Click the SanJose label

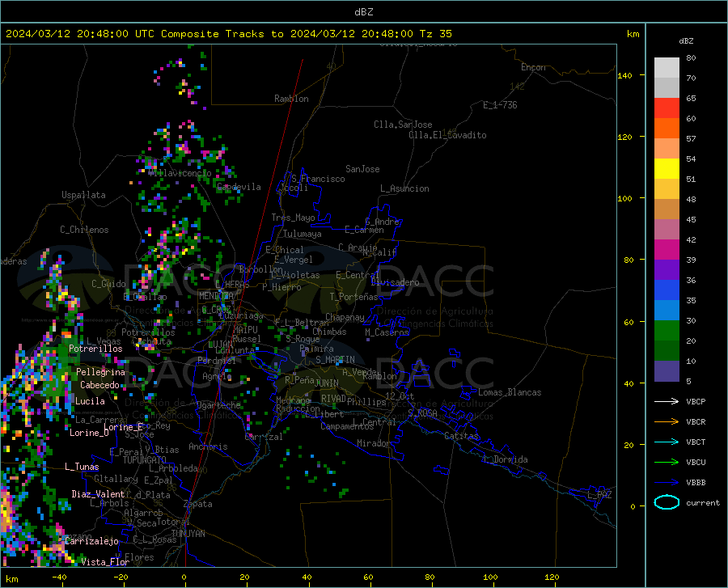click(x=362, y=169)
